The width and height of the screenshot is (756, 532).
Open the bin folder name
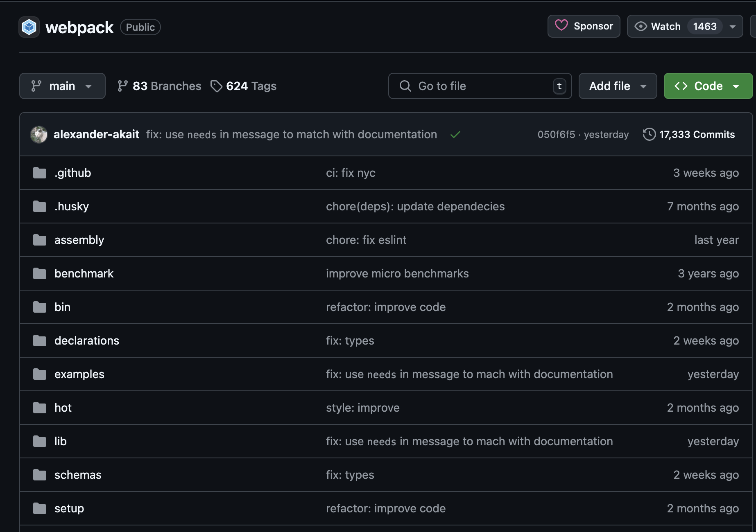[63, 307]
